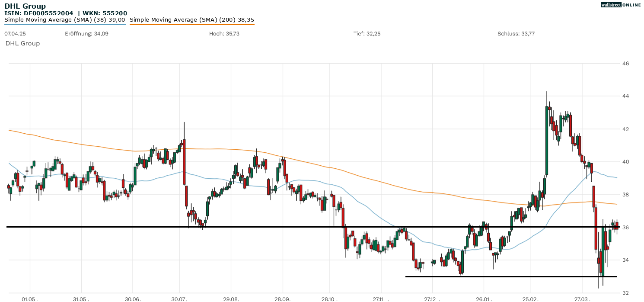Click the 32 price axis label
644x302 pixels.
[625, 292]
